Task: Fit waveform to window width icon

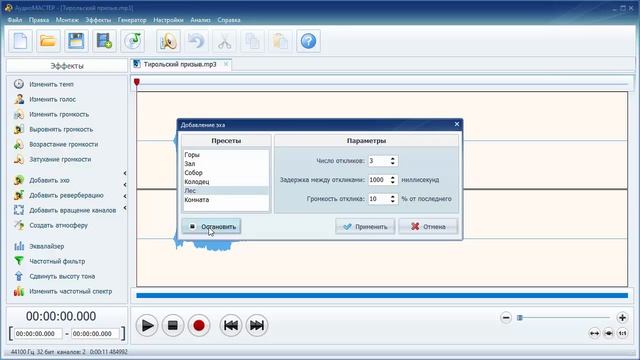Action: [x=594, y=333]
